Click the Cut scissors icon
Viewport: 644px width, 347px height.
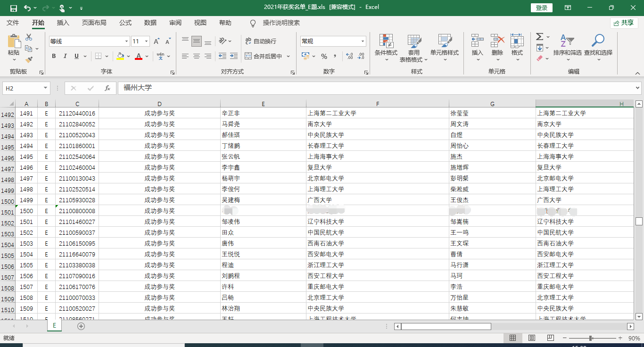[x=29, y=37]
